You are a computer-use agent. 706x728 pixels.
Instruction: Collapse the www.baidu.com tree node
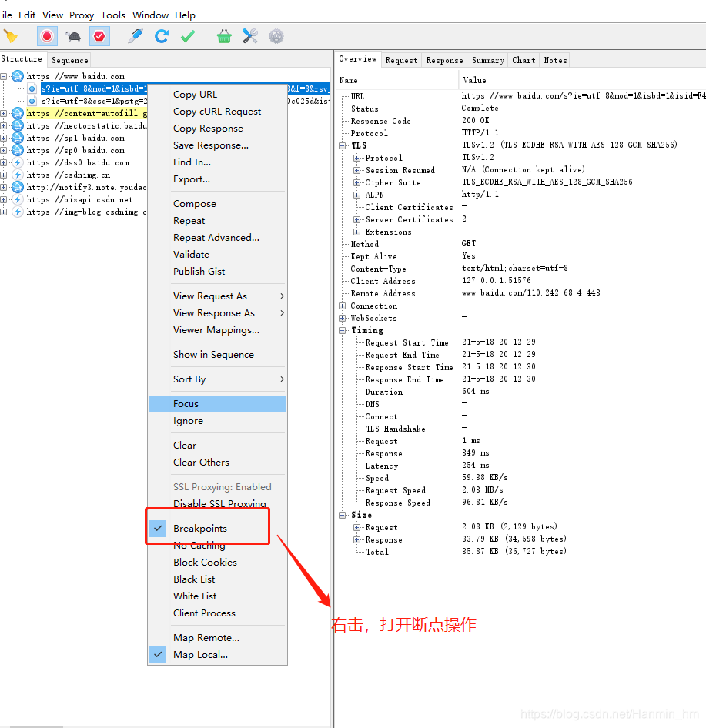click(4, 76)
